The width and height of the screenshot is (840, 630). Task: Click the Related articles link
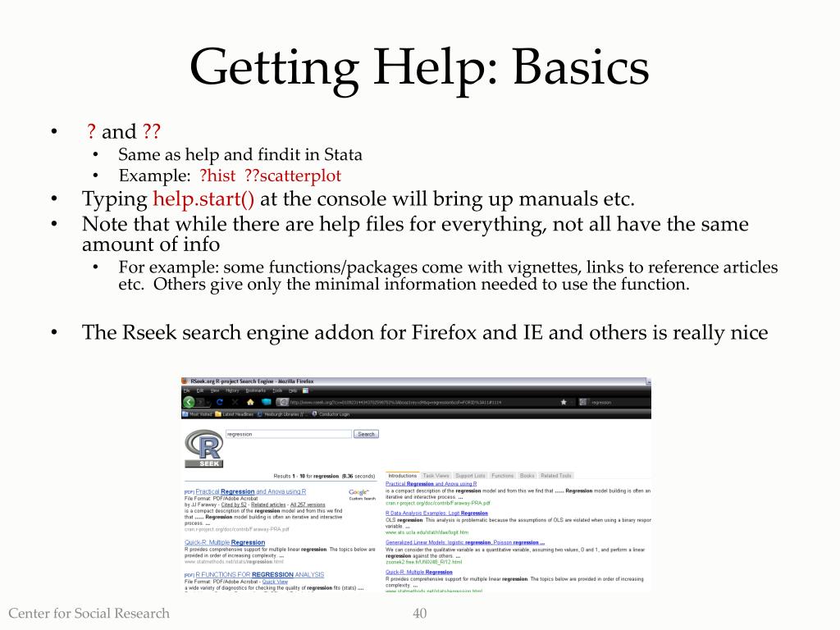268,504
